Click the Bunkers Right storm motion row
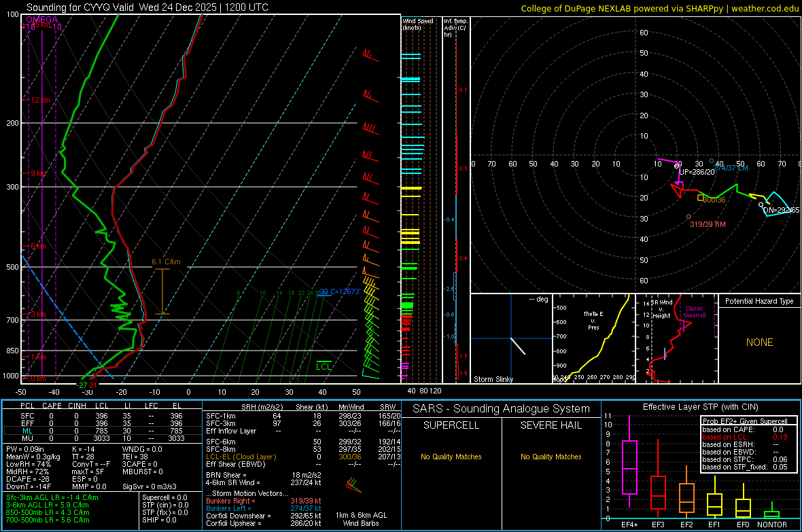Image resolution: width=802 pixels, height=532 pixels. click(x=264, y=501)
